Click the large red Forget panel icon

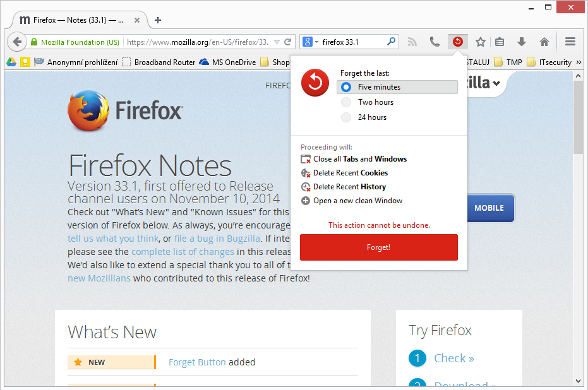click(x=315, y=83)
